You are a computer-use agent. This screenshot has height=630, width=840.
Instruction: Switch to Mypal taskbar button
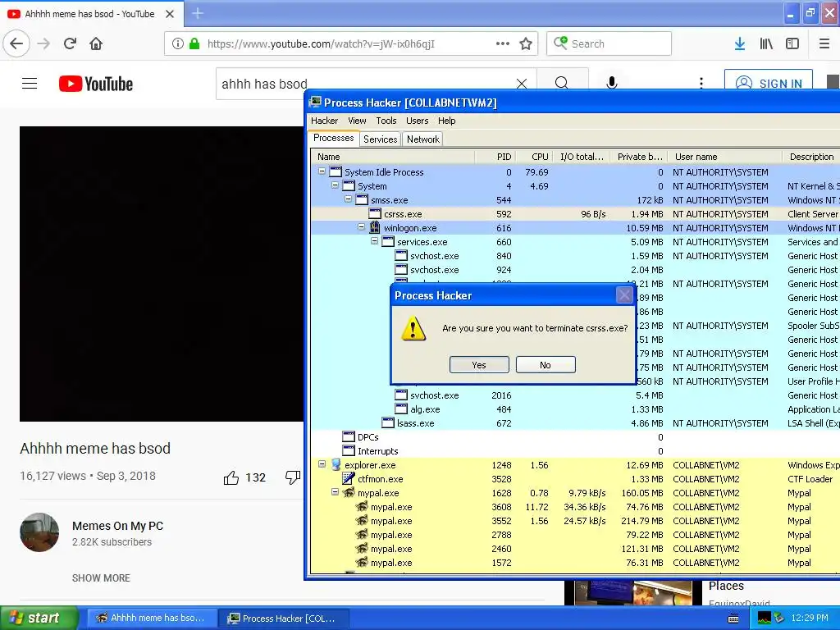coord(151,618)
